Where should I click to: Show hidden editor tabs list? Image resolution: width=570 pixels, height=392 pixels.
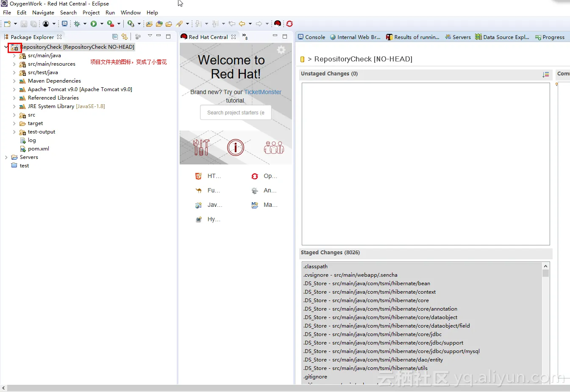click(x=245, y=37)
